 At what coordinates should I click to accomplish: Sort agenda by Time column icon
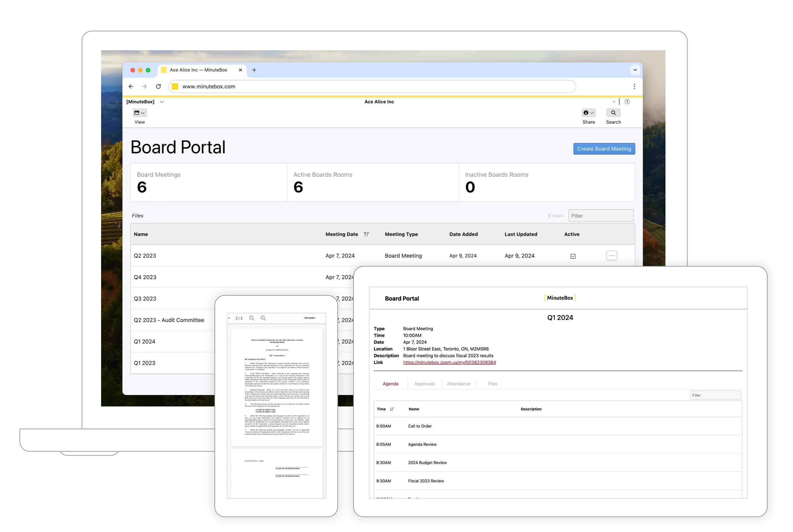click(x=392, y=409)
